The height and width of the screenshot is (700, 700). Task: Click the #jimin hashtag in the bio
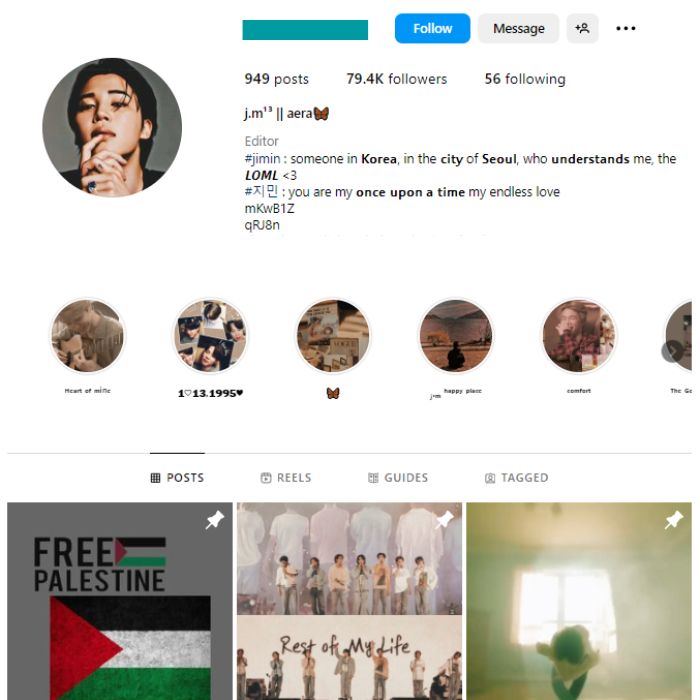tap(262, 159)
